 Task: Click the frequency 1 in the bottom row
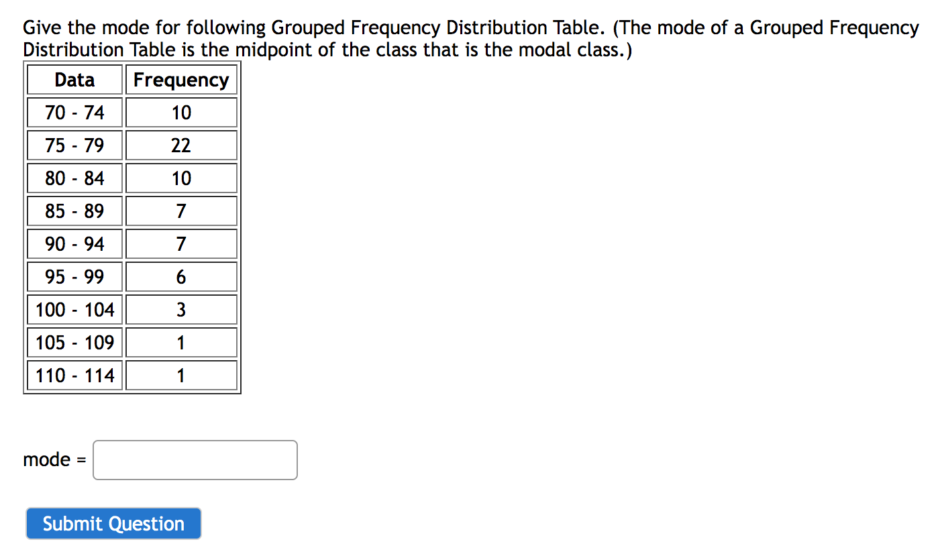(x=181, y=375)
